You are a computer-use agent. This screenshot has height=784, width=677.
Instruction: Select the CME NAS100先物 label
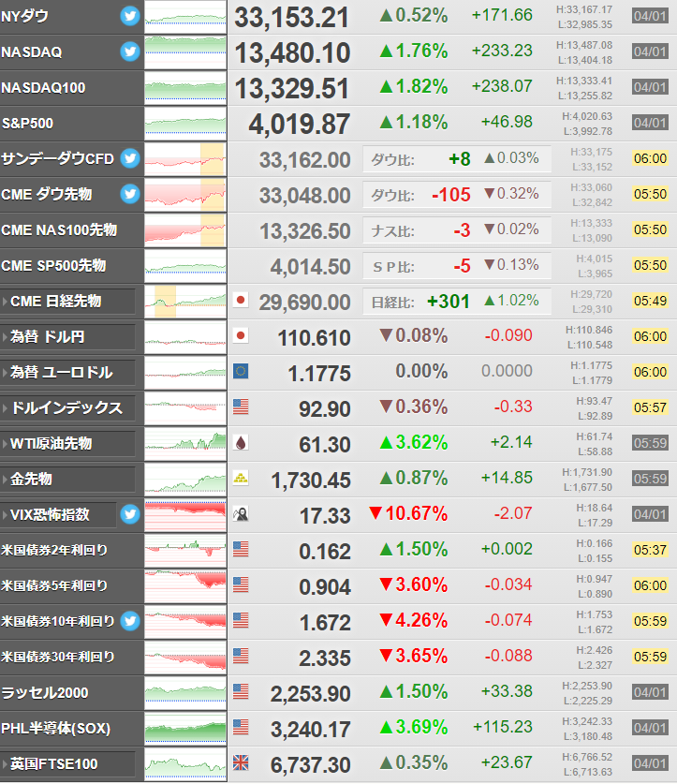[59, 230]
